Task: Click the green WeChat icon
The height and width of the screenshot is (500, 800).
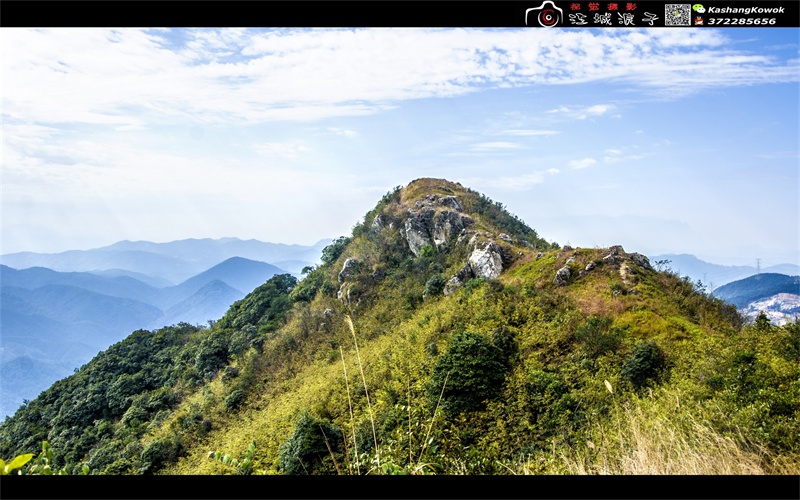Action: pyautogui.click(x=698, y=8)
